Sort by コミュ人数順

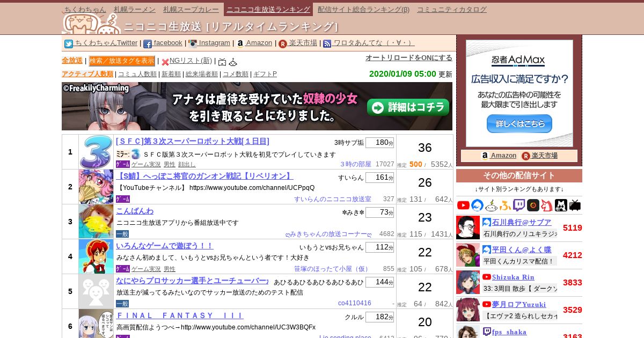coord(137,74)
